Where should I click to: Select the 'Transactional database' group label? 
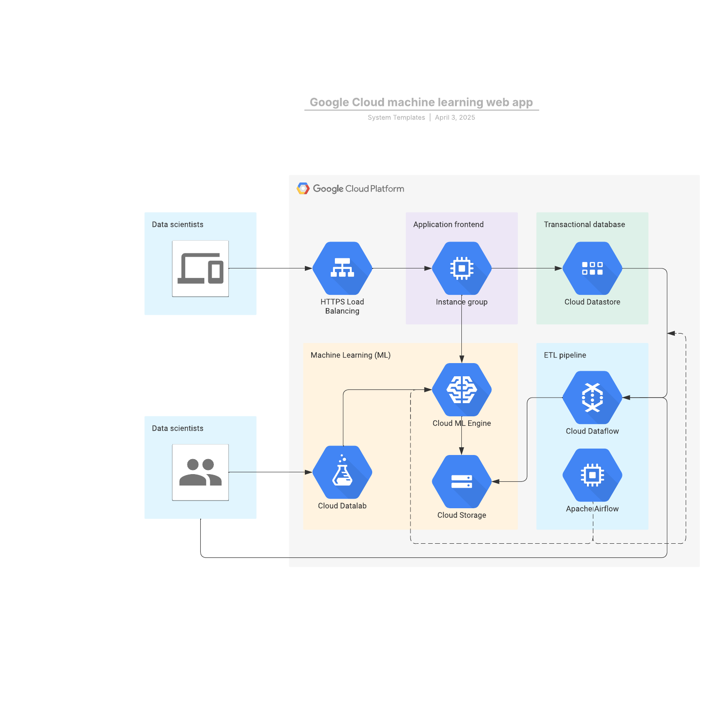(584, 224)
